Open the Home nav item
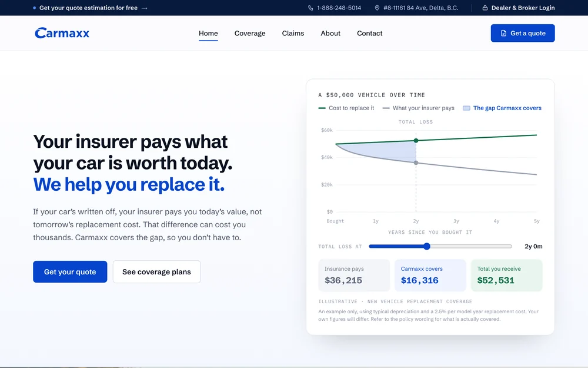Screen dimensions: 588x368 (x=208, y=33)
